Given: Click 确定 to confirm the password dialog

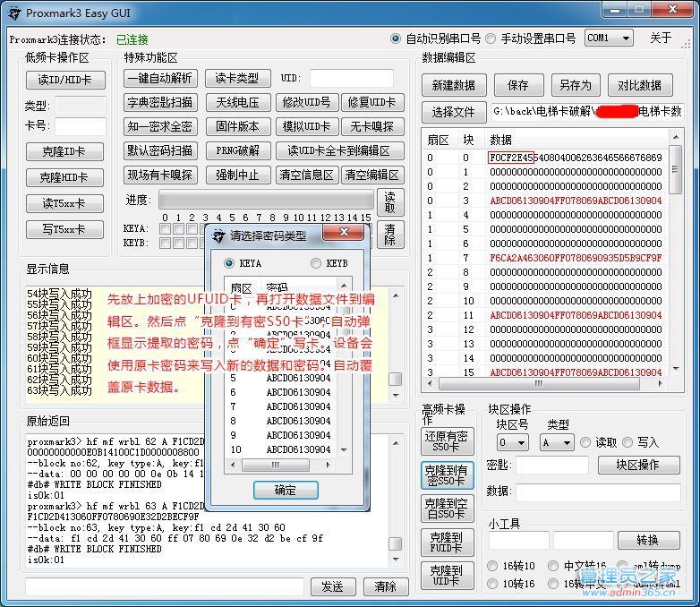Looking at the screenshot, I should point(286,490).
